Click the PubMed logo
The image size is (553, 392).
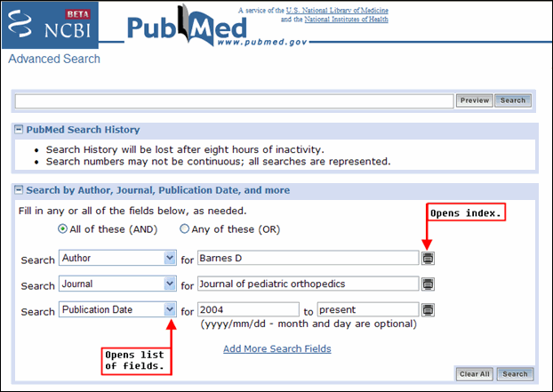[x=187, y=27]
